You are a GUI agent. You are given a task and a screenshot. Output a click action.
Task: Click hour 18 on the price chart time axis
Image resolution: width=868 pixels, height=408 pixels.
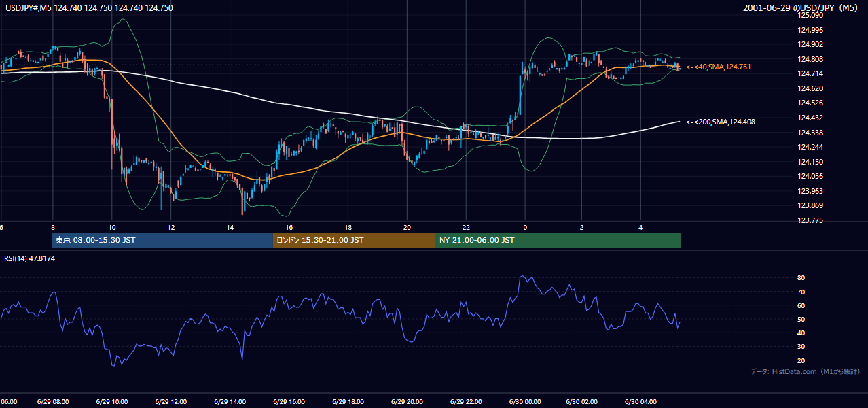[x=348, y=227]
